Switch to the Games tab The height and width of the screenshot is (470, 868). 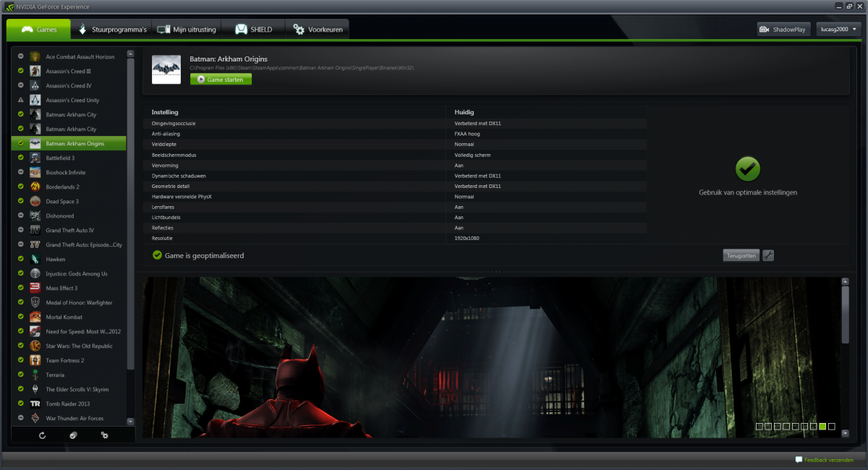click(x=39, y=30)
